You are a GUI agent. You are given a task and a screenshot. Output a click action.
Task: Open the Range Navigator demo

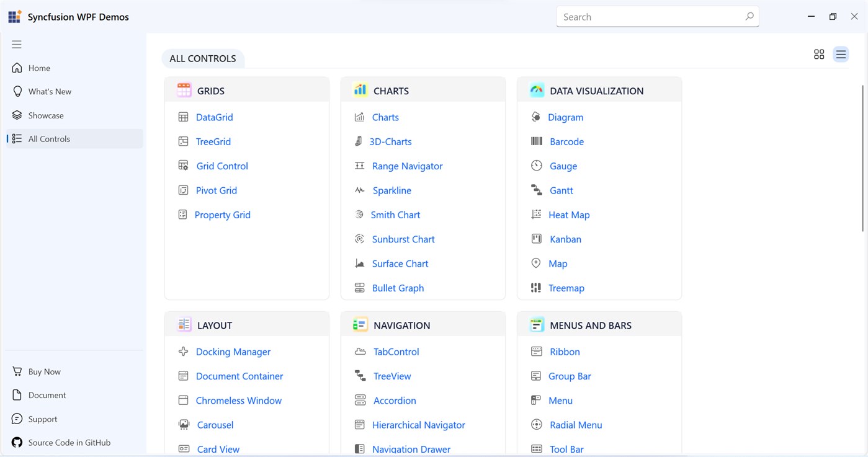pos(408,166)
